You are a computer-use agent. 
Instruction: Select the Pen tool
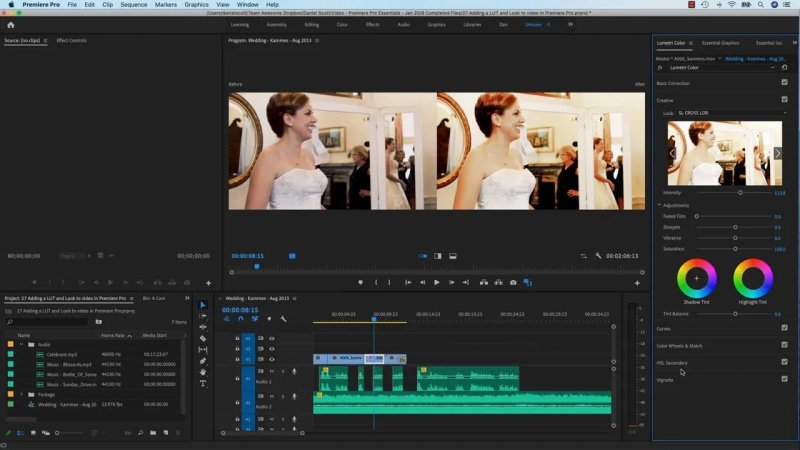point(203,361)
